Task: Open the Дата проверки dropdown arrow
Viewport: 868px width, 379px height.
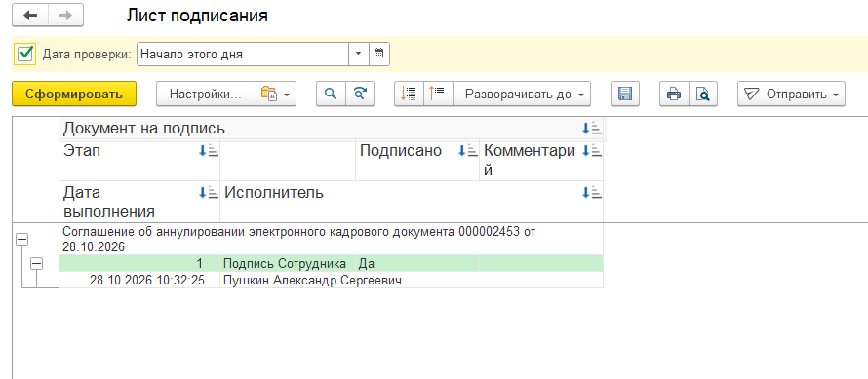Action: [x=358, y=55]
